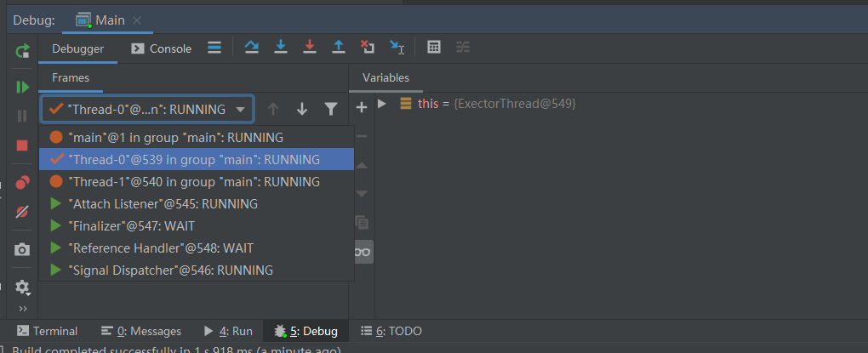Select next frame down arrow

coord(302,110)
